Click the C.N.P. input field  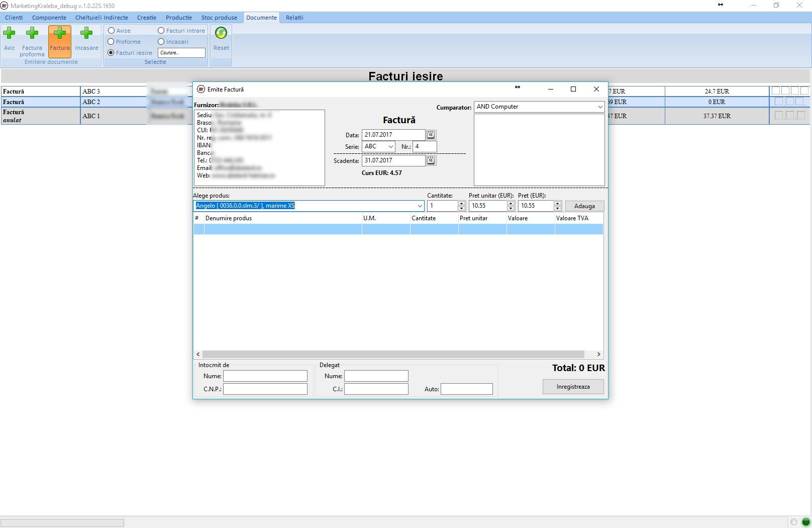click(x=265, y=389)
